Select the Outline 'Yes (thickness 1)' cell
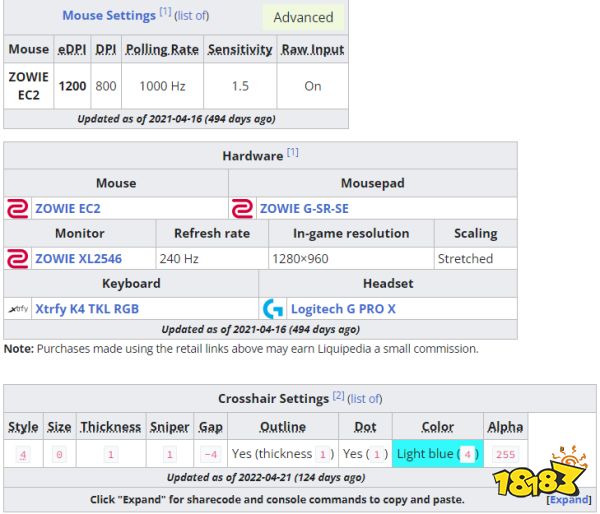Screen dimensions: 600x514 click(x=283, y=454)
